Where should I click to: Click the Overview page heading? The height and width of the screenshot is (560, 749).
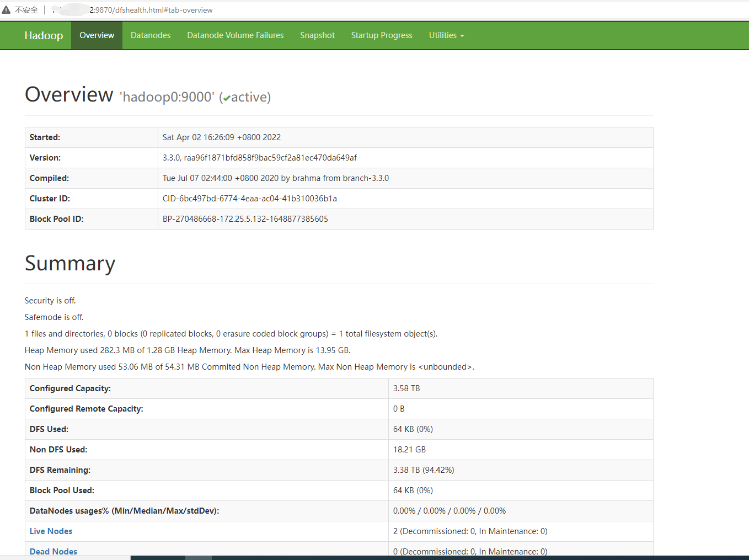click(69, 94)
